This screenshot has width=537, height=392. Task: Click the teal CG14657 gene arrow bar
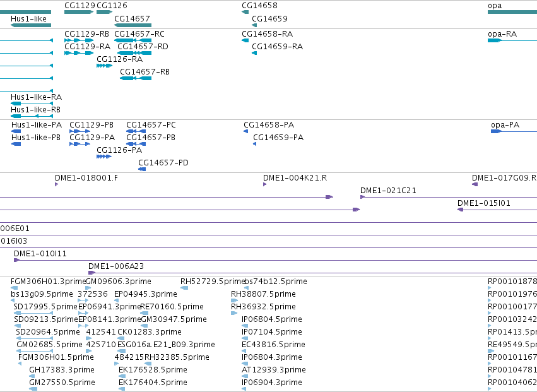pos(133,25)
